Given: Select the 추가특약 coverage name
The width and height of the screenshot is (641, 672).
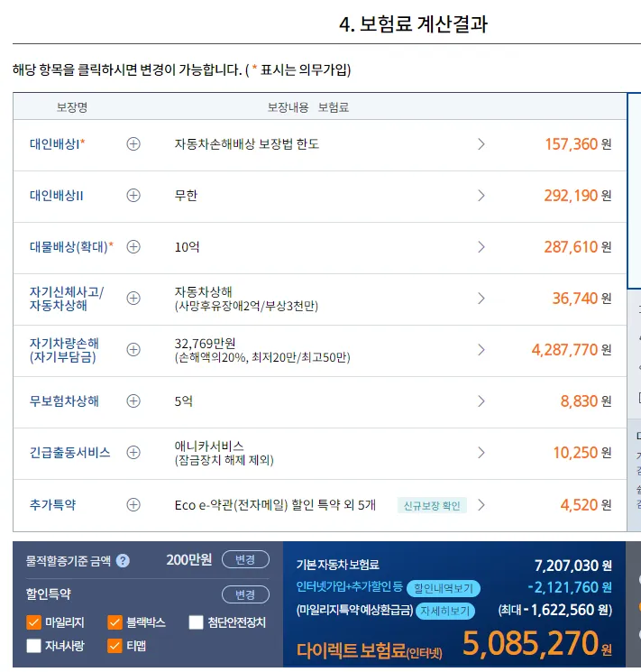Looking at the screenshot, I should (x=52, y=505).
